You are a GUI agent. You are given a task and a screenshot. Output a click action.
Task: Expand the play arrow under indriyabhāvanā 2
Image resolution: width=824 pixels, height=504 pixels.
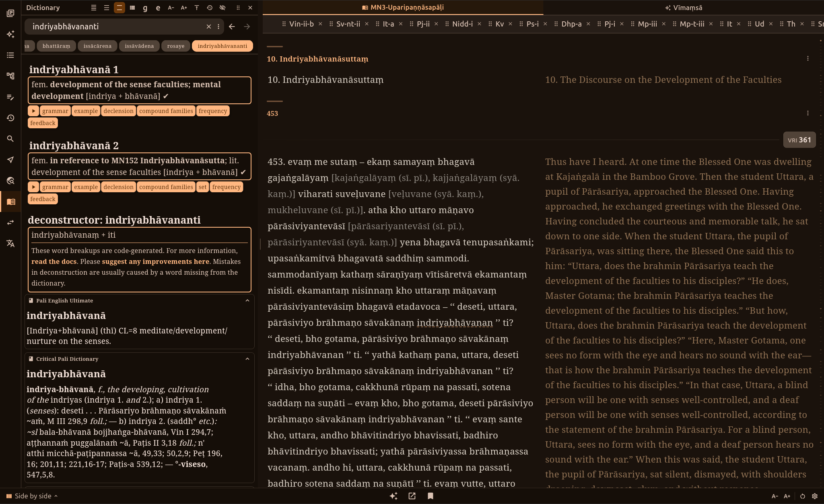click(33, 187)
